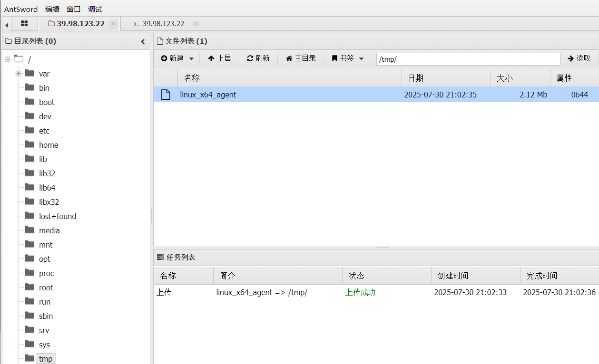Open the AntSword menu
This screenshot has width=599, height=364.
pos(21,9)
